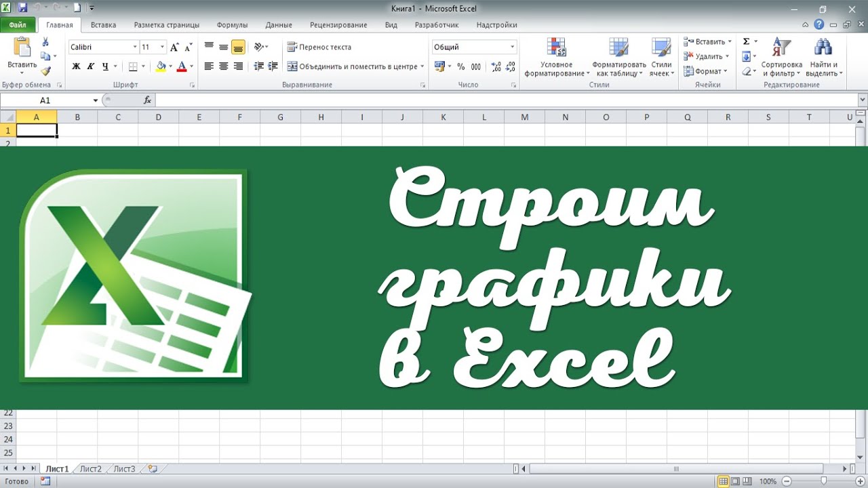The height and width of the screenshot is (488, 868).
Task: Toggle Wrap Text (Перенос текста)
Action: [x=319, y=47]
